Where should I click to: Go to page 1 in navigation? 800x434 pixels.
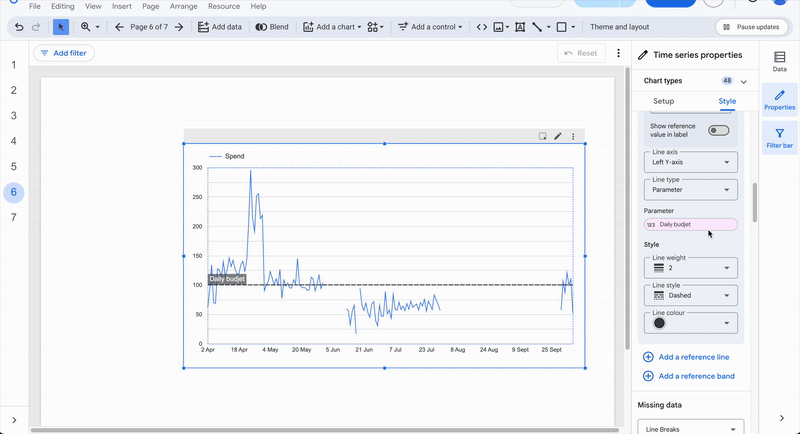pos(14,65)
